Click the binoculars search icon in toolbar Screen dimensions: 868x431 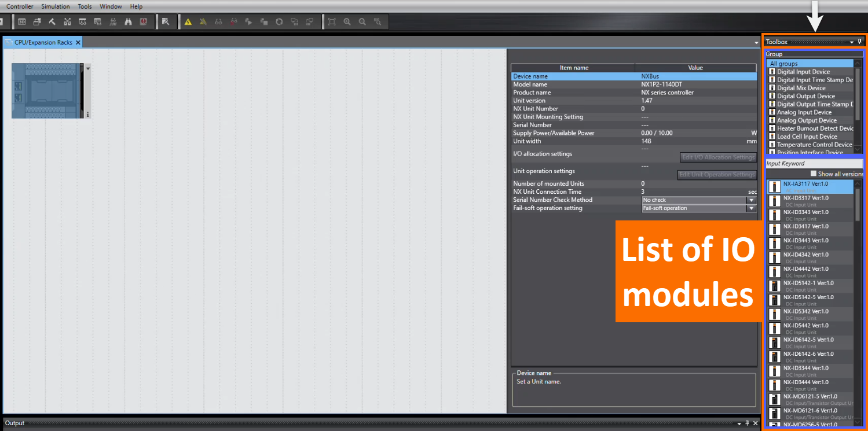coord(128,21)
